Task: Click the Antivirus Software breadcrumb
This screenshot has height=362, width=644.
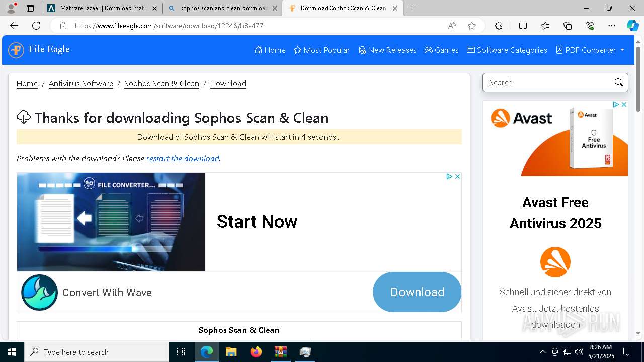Action: click(81, 84)
